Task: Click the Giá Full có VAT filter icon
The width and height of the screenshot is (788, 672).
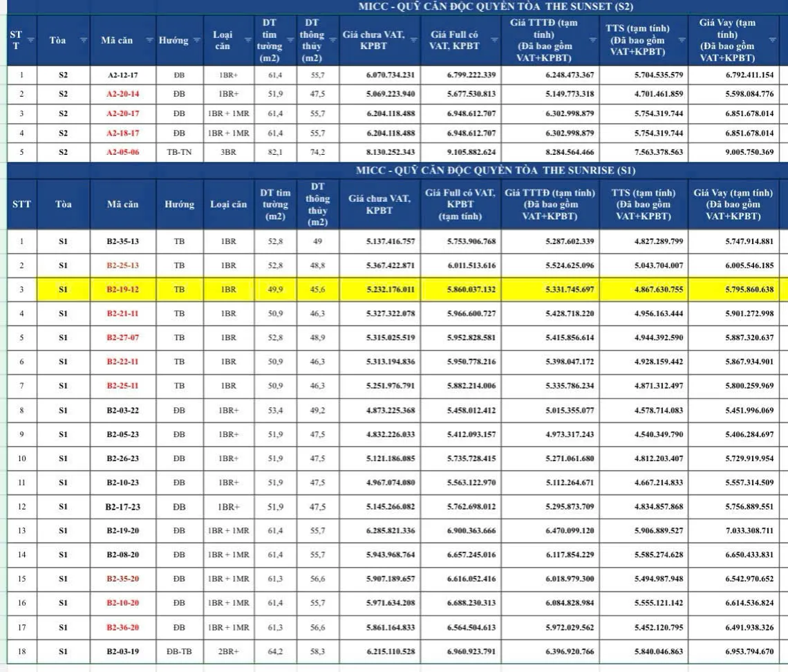Action: 494,40
